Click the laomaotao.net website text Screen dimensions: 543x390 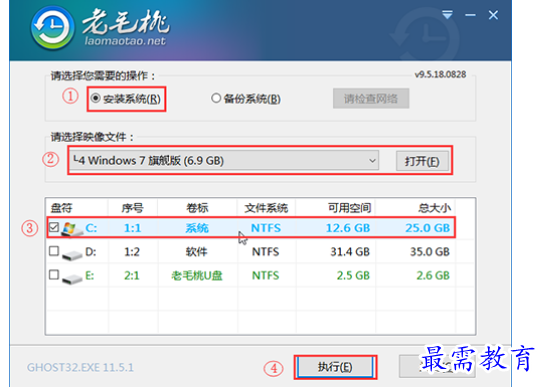click(x=125, y=41)
